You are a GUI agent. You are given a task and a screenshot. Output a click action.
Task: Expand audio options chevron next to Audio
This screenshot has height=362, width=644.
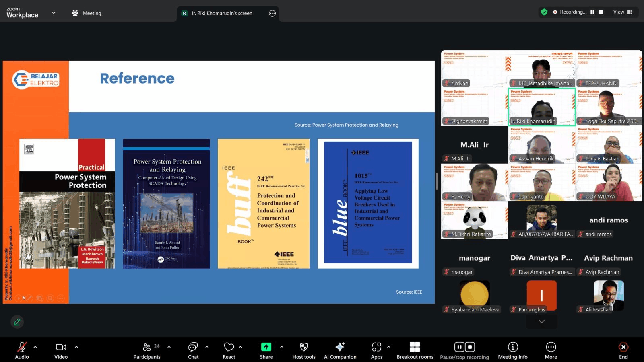(x=35, y=347)
